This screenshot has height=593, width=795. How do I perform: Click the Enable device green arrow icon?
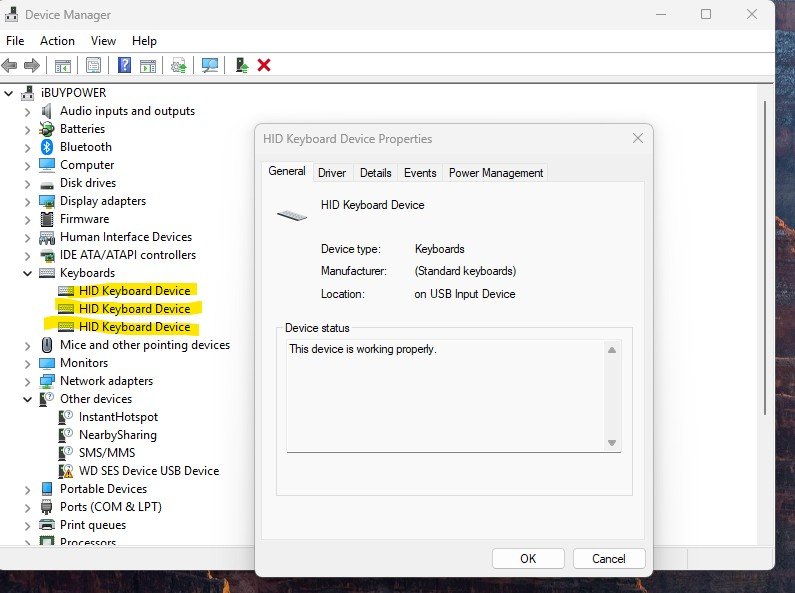pos(242,65)
